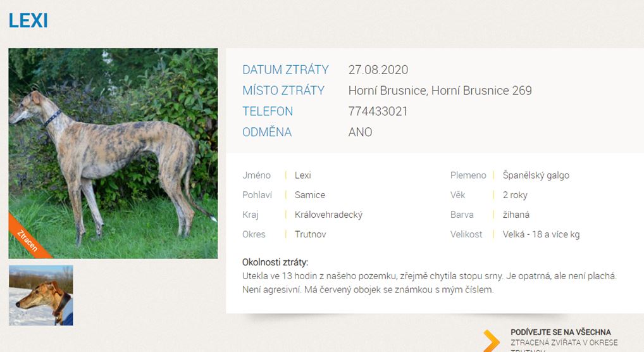Click the Horní Brusnice 269 address
The height and width of the screenshot is (352, 644).
440,91
